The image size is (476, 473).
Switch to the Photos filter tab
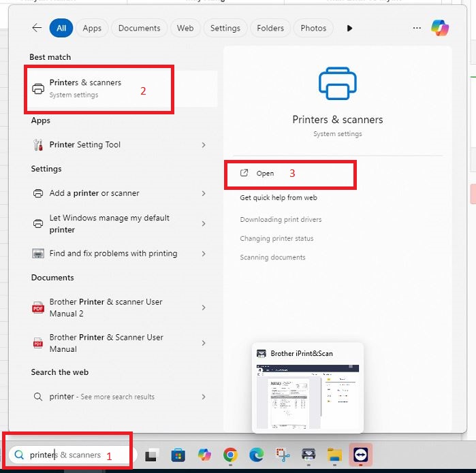coord(313,28)
